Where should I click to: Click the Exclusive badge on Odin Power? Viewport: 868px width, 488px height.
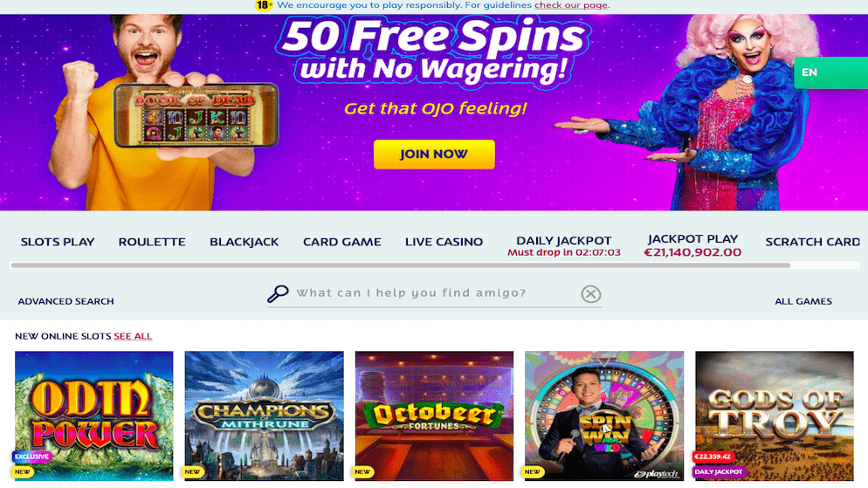click(x=32, y=457)
